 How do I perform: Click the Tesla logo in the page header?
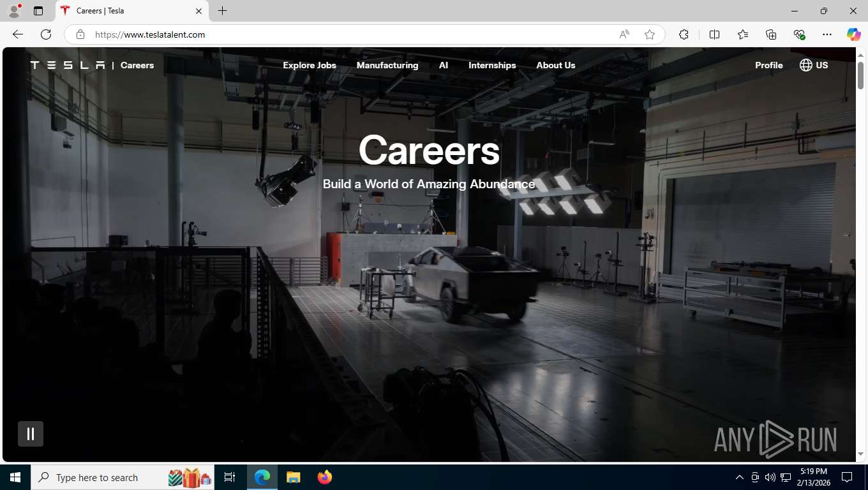point(68,65)
